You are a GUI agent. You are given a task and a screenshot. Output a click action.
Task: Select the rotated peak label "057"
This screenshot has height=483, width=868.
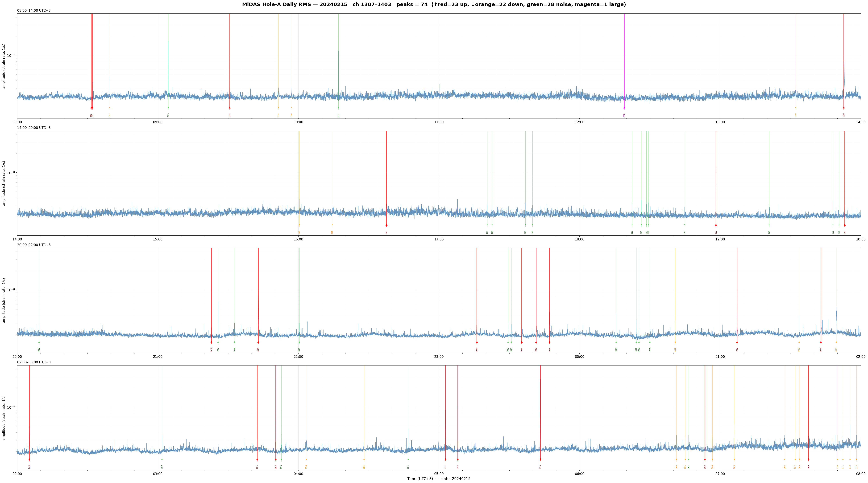pyautogui.click(x=445, y=467)
